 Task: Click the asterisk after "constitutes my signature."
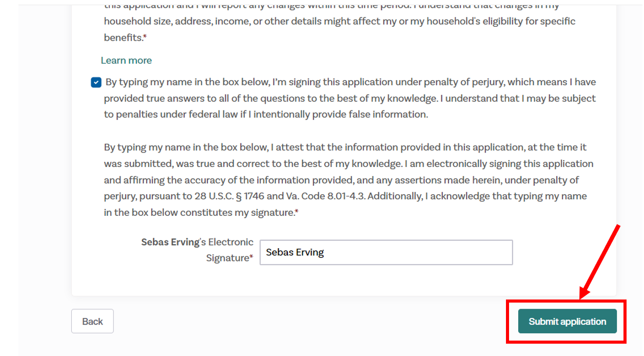(x=297, y=212)
